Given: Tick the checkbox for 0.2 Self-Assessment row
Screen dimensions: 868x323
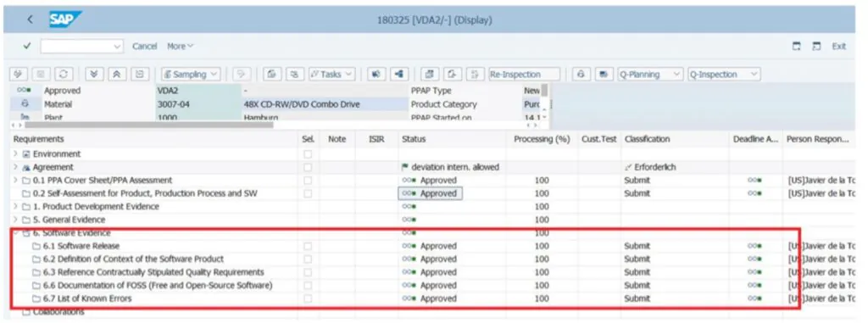Looking at the screenshot, I should click(x=308, y=193).
